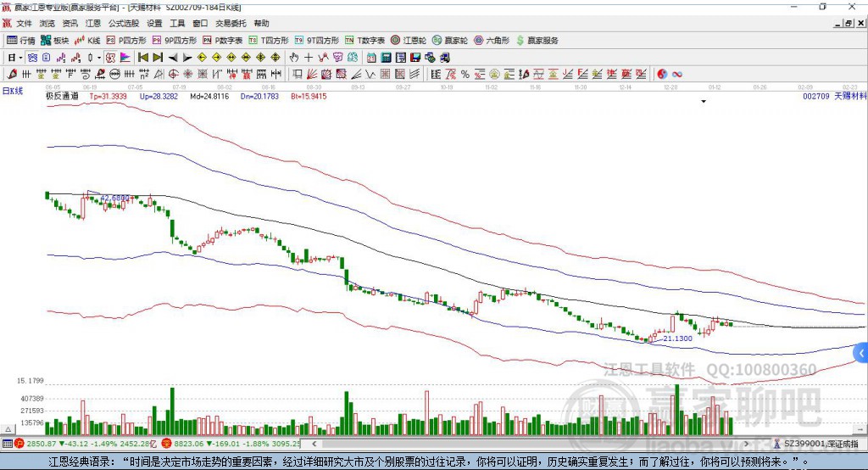Click the Shanghai index 沪 status icon
The height and width of the screenshot is (470, 868).
click(x=19, y=444)
